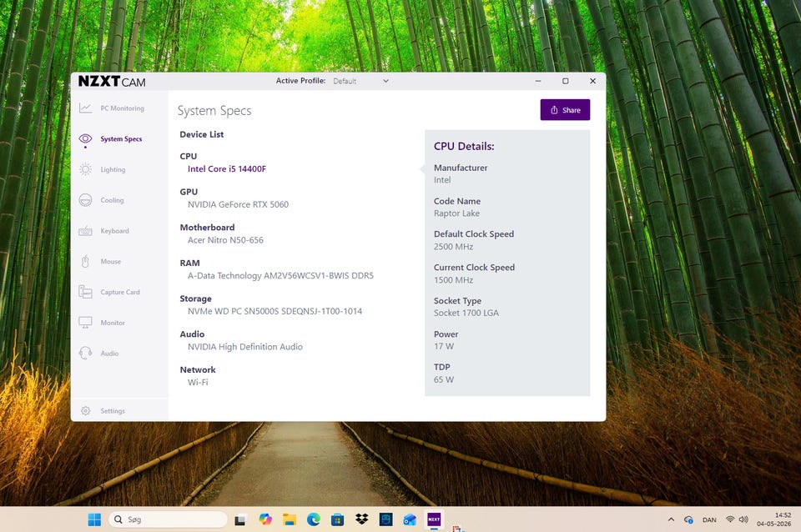This screenshot has height=532, width=801.
Task: Expand the Active Profile dropdown
Action: coord(361,81)
